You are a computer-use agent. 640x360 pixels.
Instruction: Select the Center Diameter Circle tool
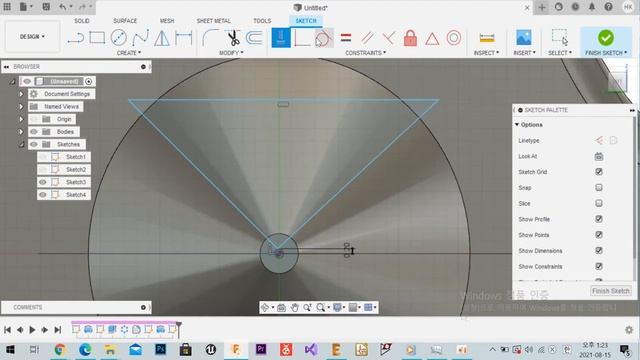[118, 38]
